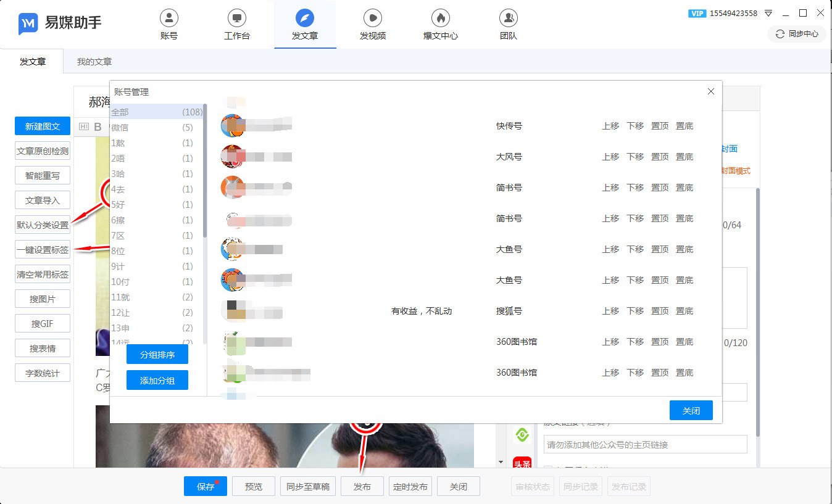Click the original link input field
The width and height of the screenshot is (832, 504).
645,445
